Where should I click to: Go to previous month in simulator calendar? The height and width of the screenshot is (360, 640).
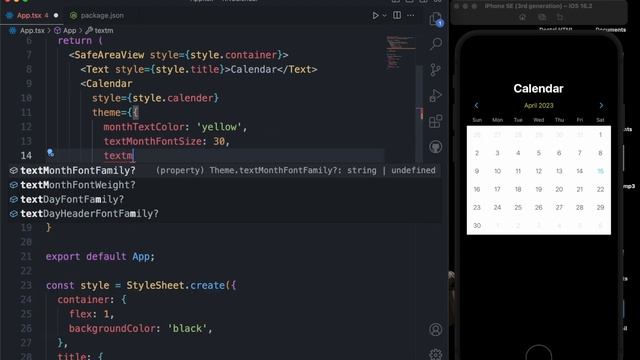[x=476, y=105]
